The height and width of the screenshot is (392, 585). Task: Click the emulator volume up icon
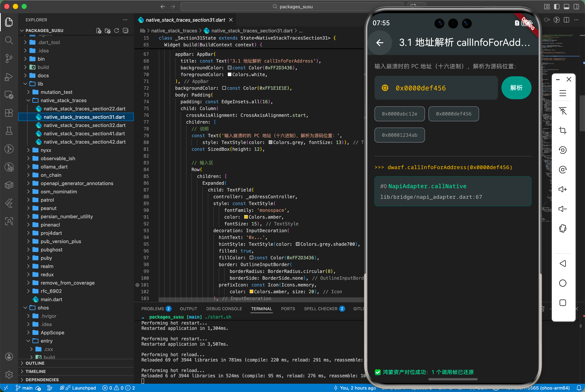[x=563, y=189]
